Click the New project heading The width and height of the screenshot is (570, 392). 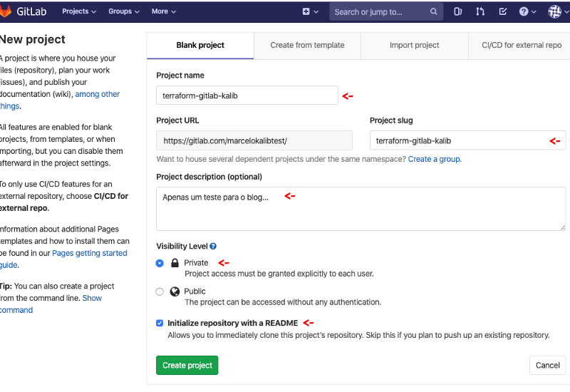(32, 39)
